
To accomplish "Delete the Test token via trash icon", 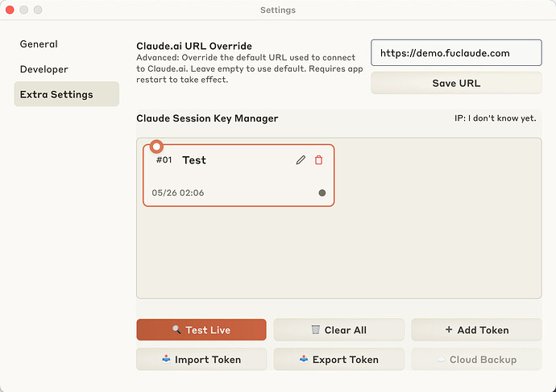I will coord(319,160).
